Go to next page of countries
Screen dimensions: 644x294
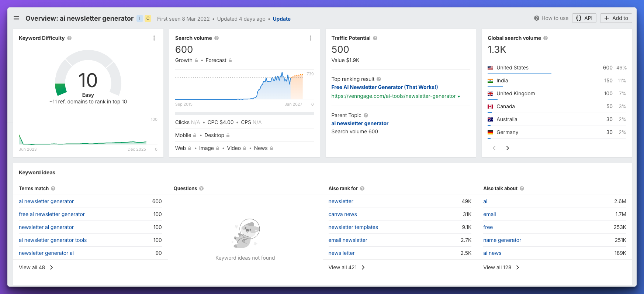point(508,148)
